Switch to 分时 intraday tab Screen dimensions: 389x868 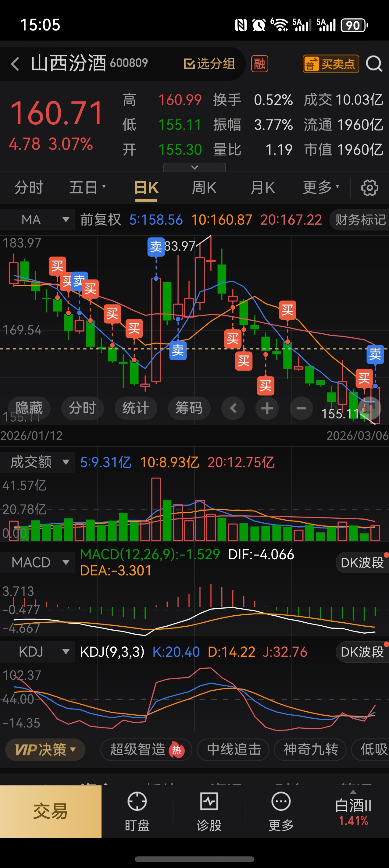[x=29, y=187]
